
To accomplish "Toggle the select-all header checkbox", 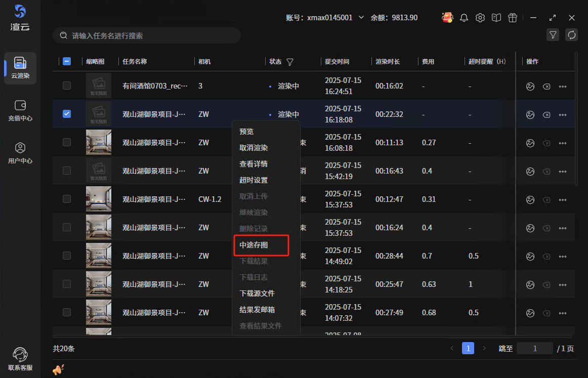I will point(67,61).
